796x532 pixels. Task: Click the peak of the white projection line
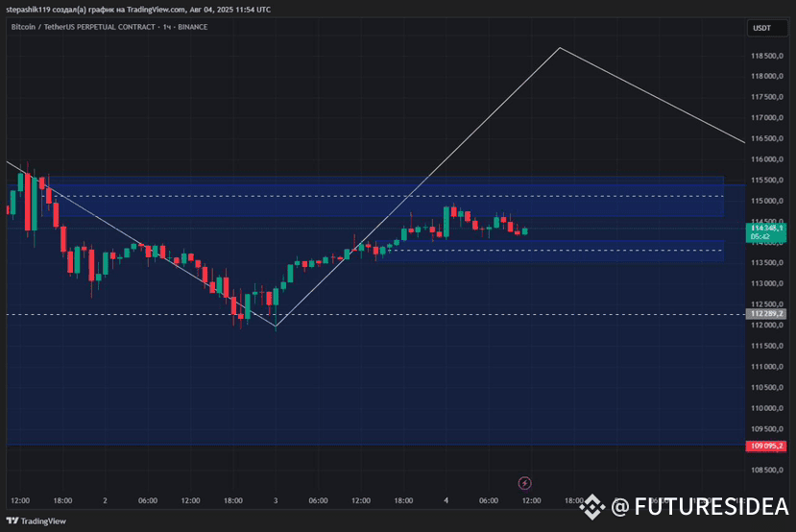tap(560, 48)
